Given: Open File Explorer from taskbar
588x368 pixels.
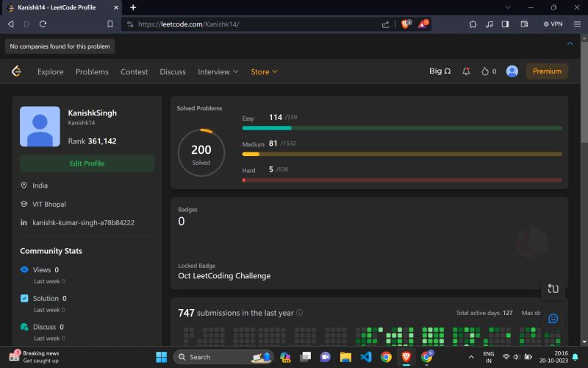Looking at the screenshot, I should (345, 357).
